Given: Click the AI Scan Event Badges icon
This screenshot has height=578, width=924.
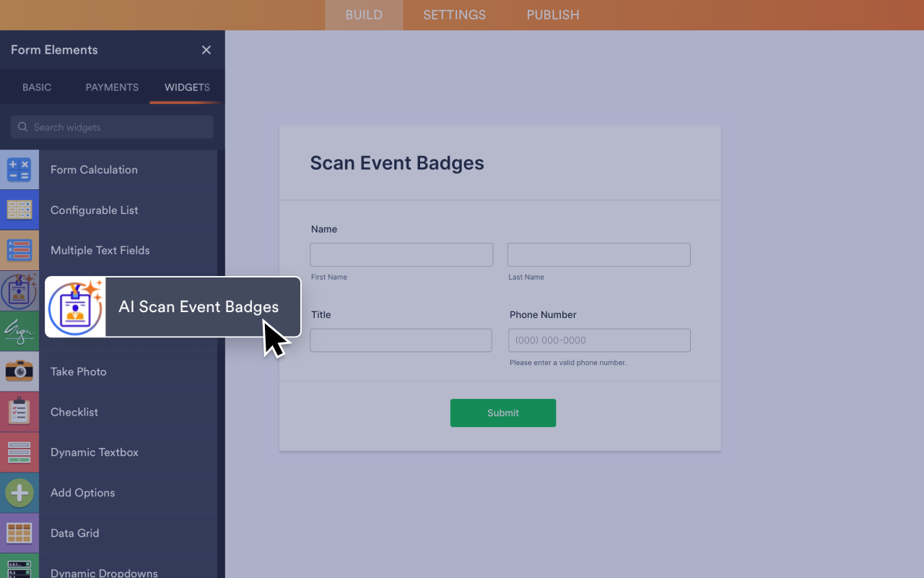Looking at the screenshot, I should 76,307.
